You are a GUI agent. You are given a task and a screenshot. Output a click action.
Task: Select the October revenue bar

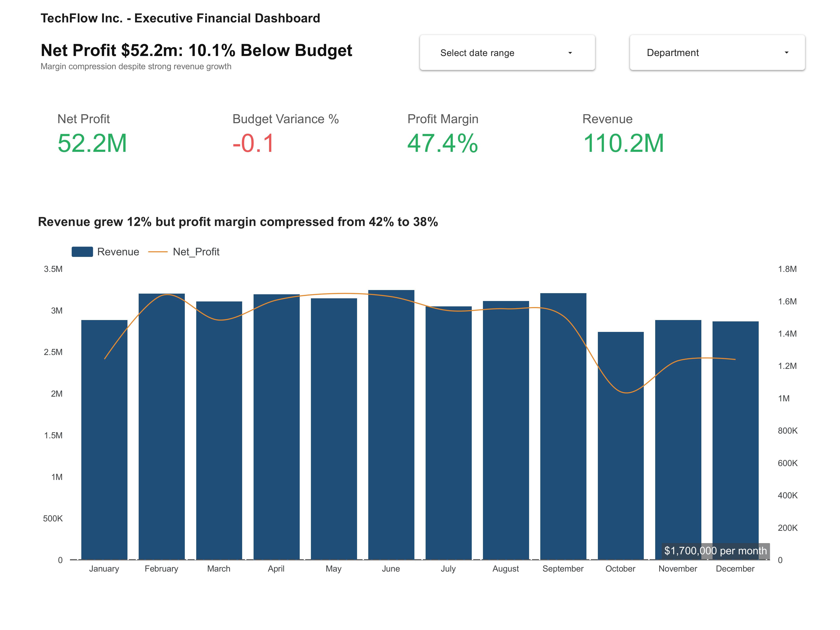coord(620,446)
